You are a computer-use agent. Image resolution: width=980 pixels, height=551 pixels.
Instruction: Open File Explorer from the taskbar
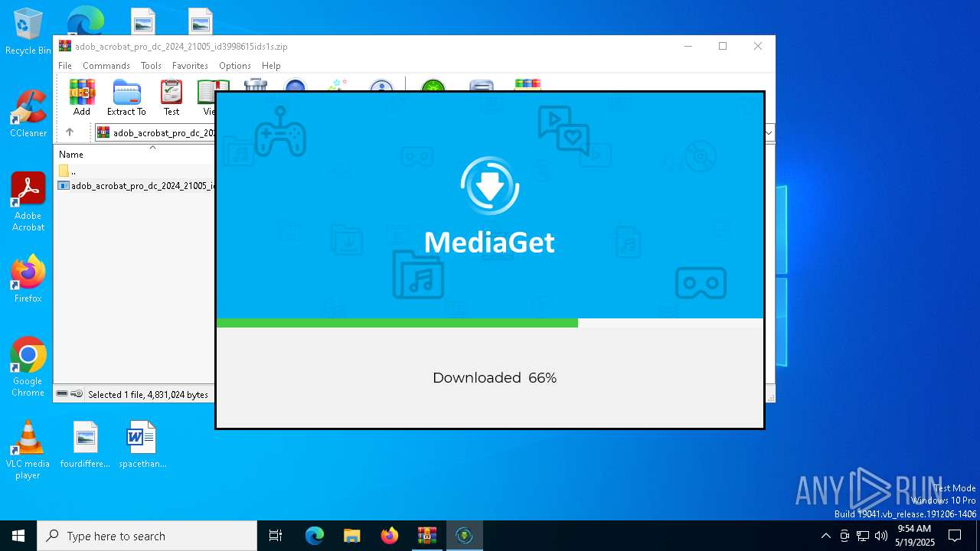click(352, 536)
